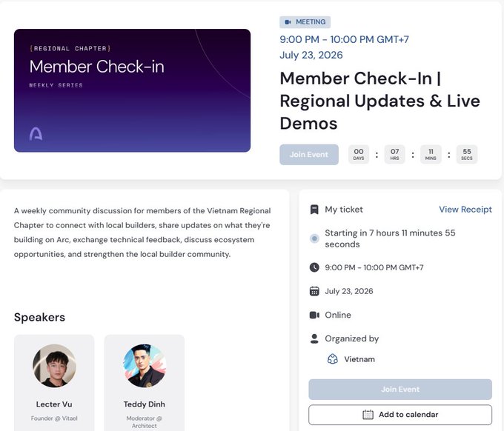Click the video camera icon beside Online
504x431 pixels.
[314, 315]
